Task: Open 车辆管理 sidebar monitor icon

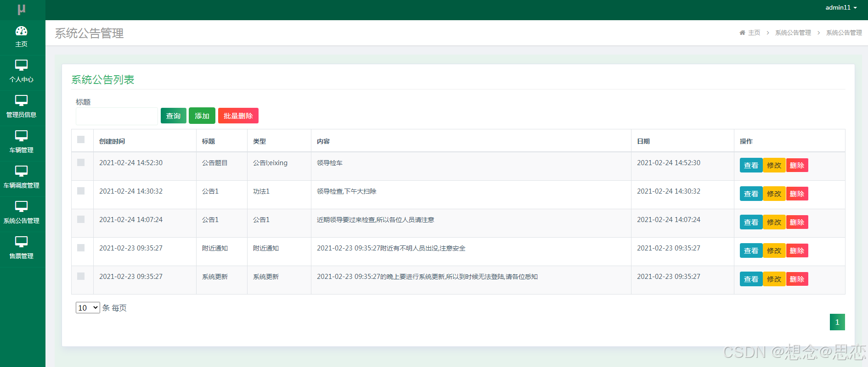Action: 22,136
